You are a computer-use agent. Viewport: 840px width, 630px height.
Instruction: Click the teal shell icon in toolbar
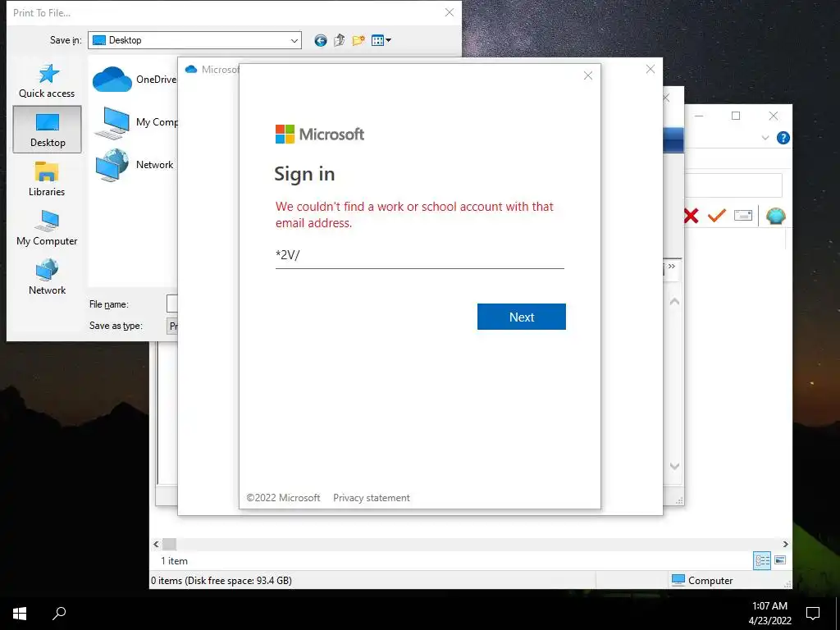pyautogui.click(x=776, y=216)
